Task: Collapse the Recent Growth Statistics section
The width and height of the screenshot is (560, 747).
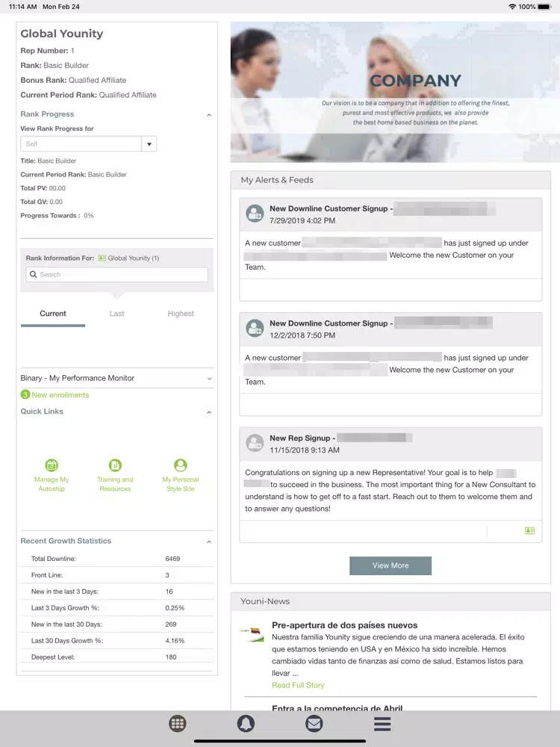Action: (209, 542)
